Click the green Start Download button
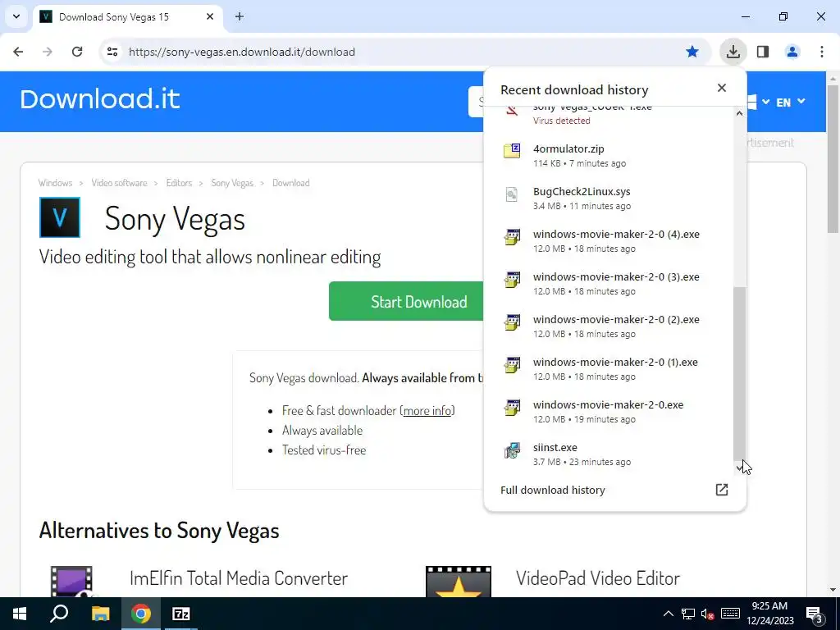Screen dimensions: 840x630 coord(407,301)
